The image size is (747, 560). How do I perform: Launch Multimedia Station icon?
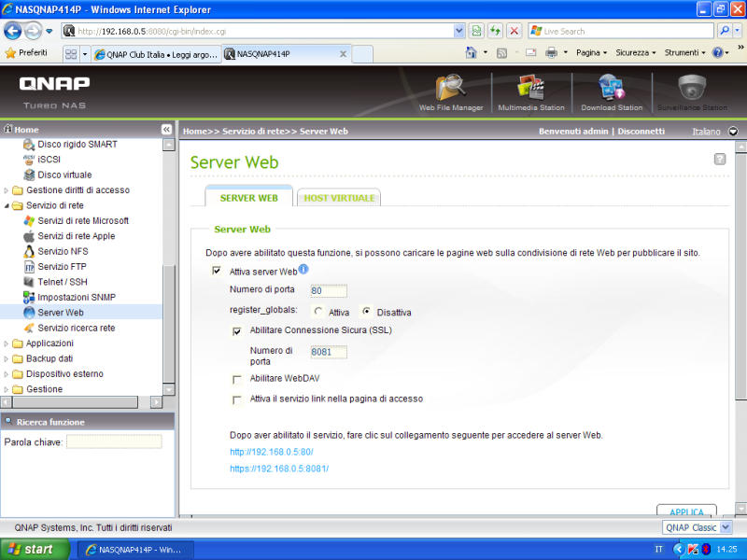pyautogui.click(x=530, y=89)
